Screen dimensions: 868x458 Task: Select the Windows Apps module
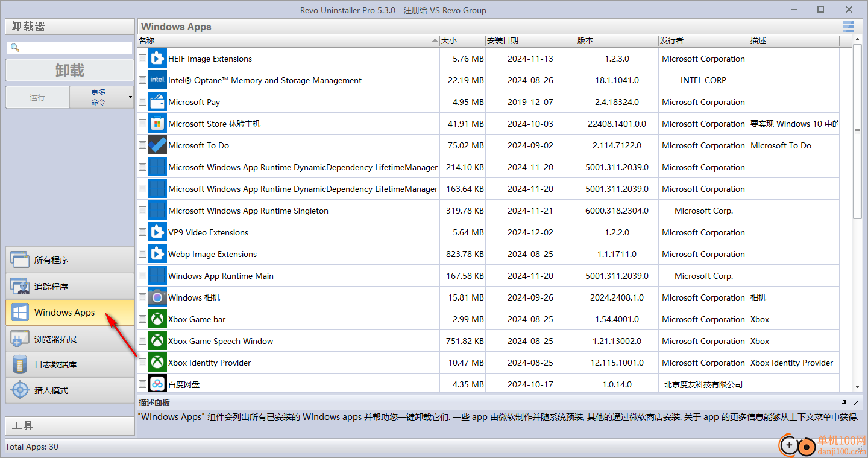(70, 313)
